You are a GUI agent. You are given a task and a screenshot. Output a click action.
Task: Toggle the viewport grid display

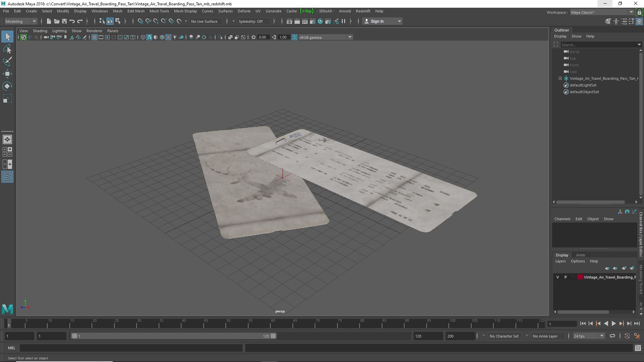click(x=95, y=37)
